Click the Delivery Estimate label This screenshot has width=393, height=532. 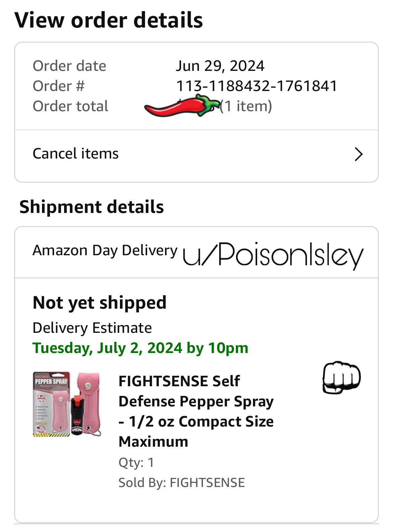[x=92, y=327]
